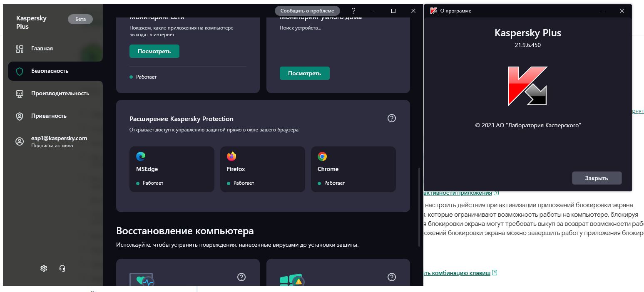The width and height of the screenshot is (644, 292).
Task: Open the активности приложения link in background window
Action: (x=458, y=193)
